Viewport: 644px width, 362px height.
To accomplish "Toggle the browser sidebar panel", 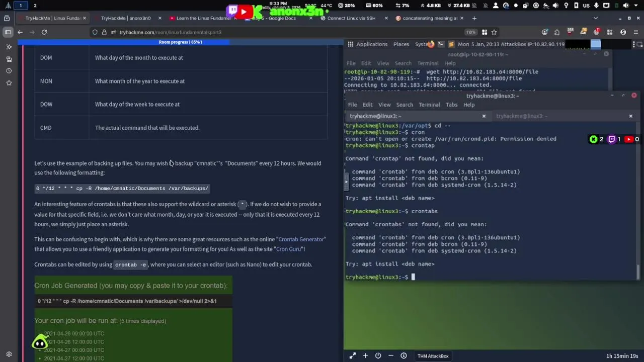I will pyautogui.click(x=8, y=32).
